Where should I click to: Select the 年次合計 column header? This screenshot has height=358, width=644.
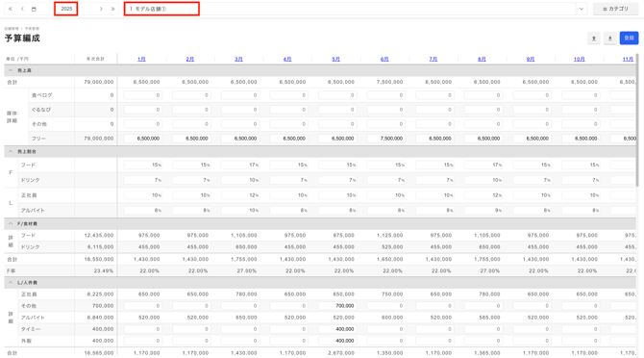tap(95, 60)
